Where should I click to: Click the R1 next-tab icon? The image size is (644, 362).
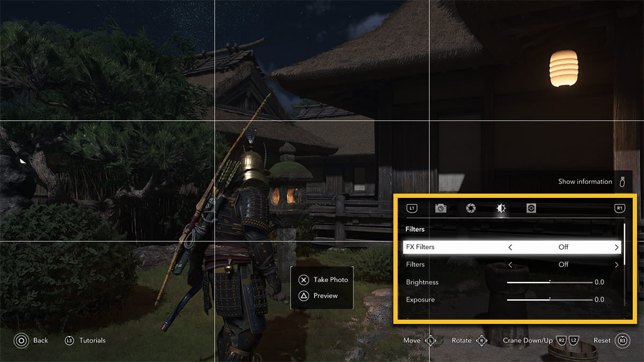pyautogui.click(x=620, y=208)
